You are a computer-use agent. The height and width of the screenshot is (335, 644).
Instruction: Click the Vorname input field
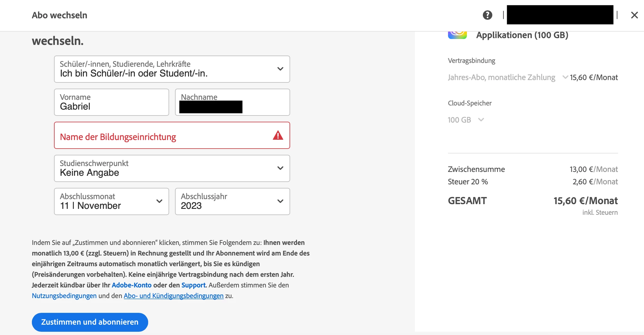112,103
